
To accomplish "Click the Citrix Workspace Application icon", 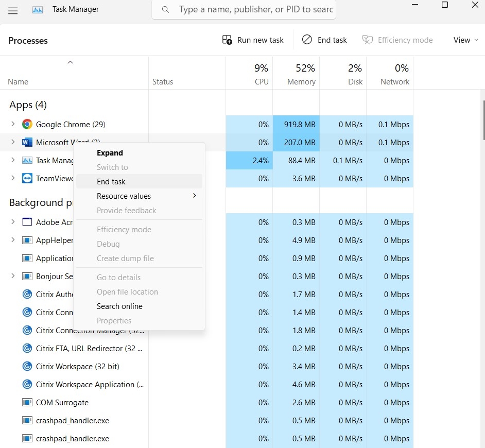I will click(x=27, y=384).
